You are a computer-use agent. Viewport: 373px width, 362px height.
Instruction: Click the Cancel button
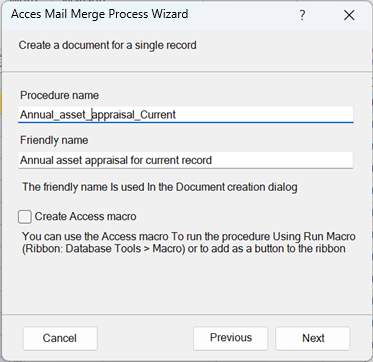[x=60, y=338]
